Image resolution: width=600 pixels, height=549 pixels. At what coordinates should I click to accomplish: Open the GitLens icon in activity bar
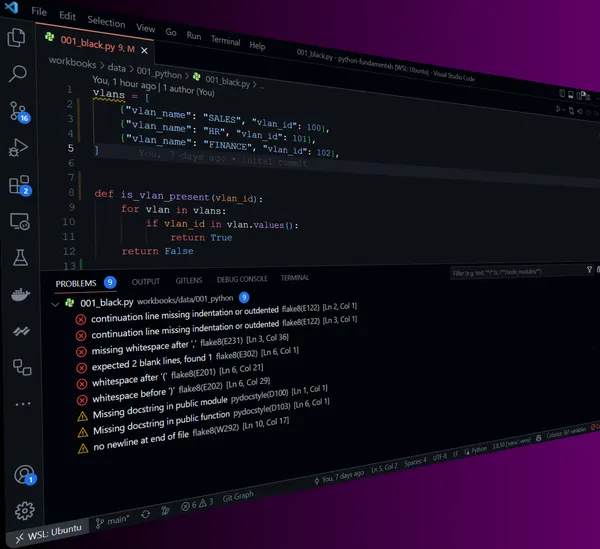click(21, 331)
